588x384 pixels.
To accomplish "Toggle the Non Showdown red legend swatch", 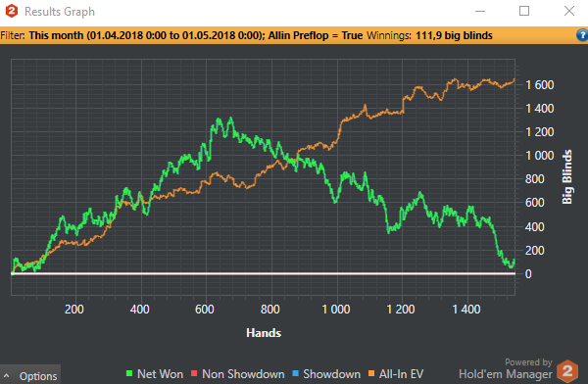I will (x=194, y=373).
